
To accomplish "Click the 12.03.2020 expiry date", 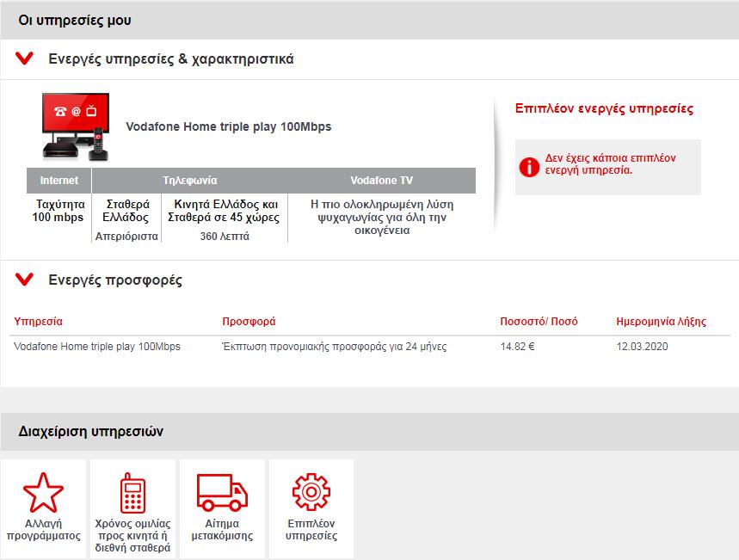I will click(x=643, y=347).
